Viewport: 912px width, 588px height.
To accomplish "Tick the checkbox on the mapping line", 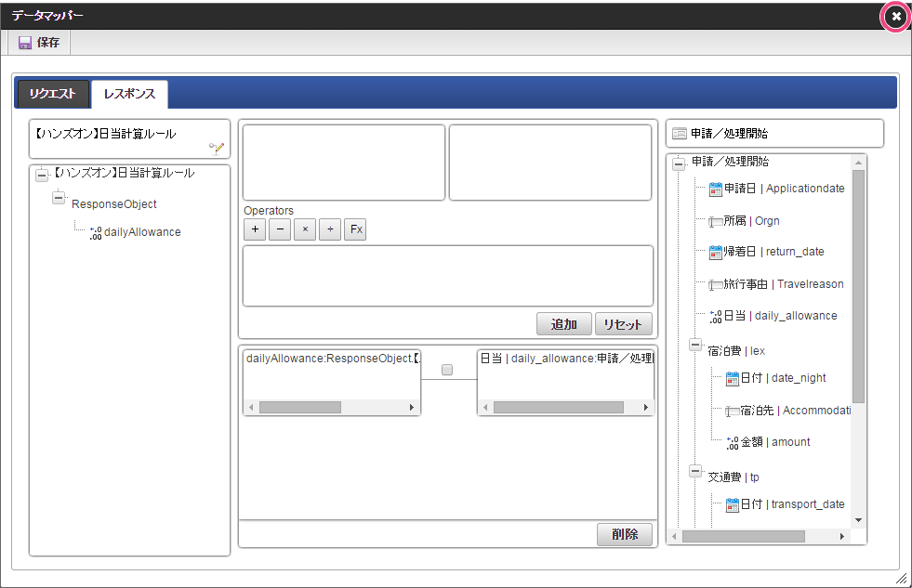I will pyautogui.click(x=446, y=370).
